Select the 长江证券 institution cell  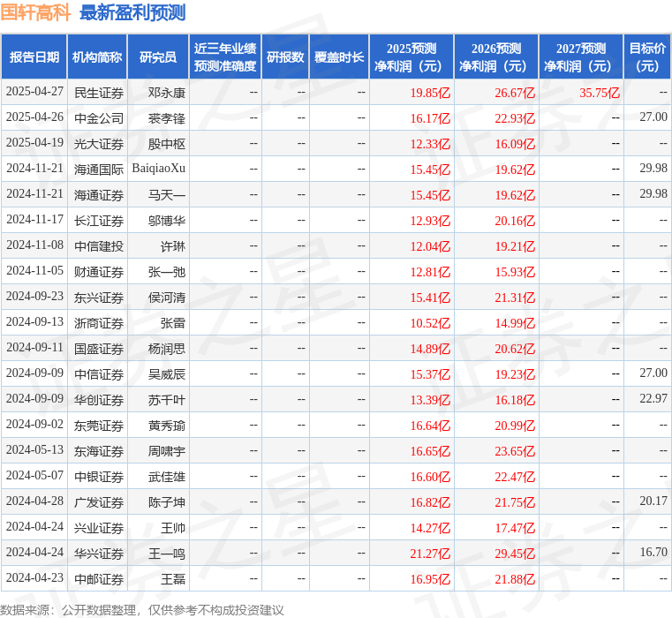[99, 221]
